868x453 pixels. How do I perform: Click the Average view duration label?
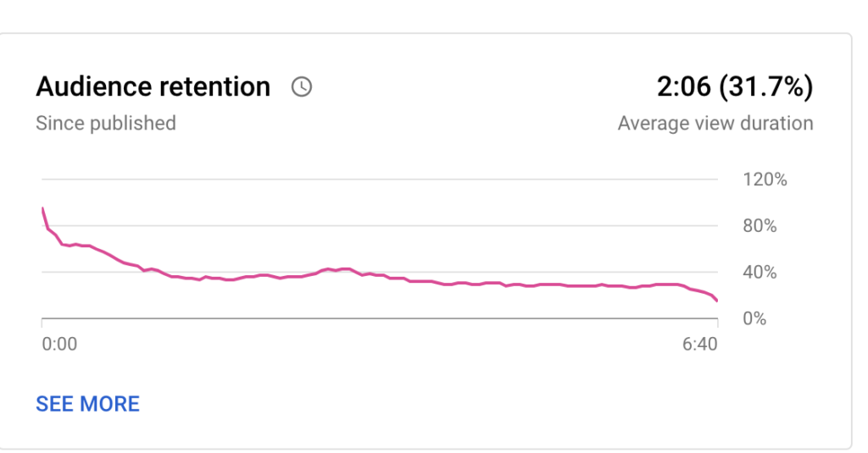715,123
